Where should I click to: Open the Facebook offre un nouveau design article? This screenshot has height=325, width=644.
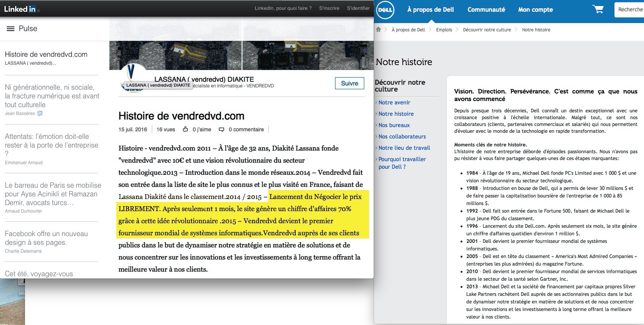46,238
